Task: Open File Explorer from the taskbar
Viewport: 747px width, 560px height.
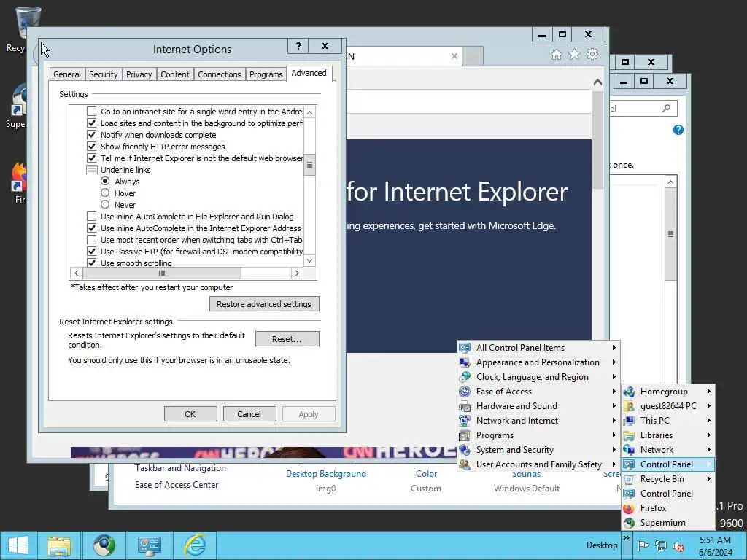Action: [59, 545]
